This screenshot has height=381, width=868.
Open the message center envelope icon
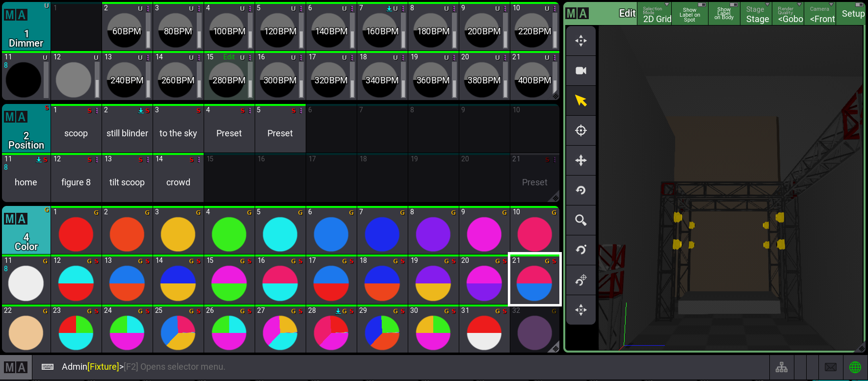click(x=831, y=367)
